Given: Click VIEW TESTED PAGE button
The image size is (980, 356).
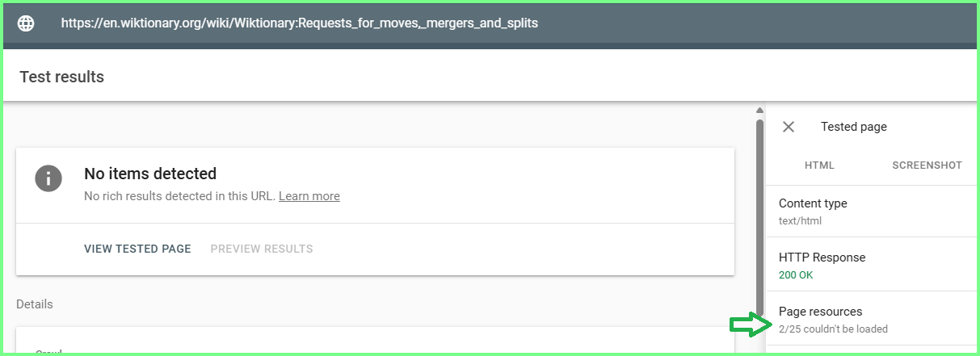Looking at the screenshot, I should [x=137, y=249].
